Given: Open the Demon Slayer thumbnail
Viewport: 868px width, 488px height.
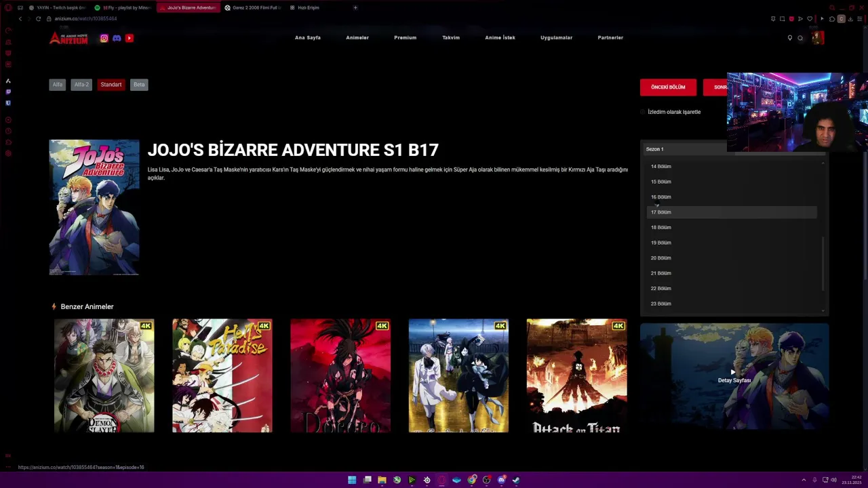Looking at the screenshot, I should point(104,375).
